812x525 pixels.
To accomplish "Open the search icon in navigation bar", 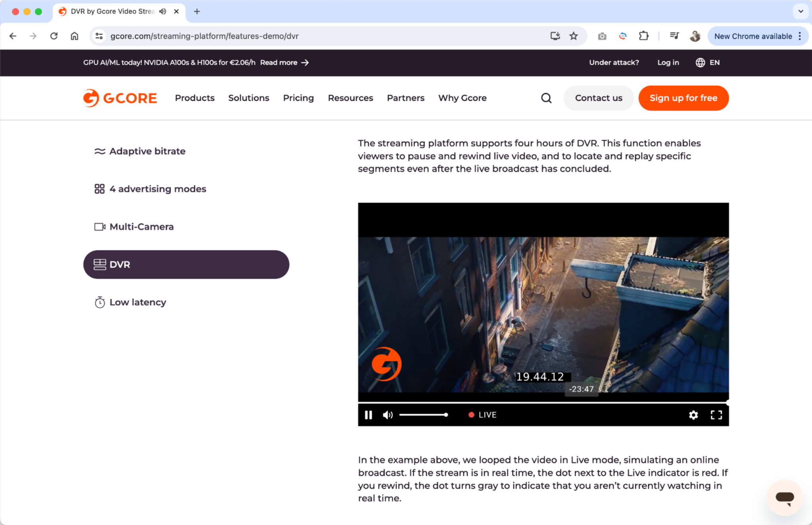I will [546, 98].
